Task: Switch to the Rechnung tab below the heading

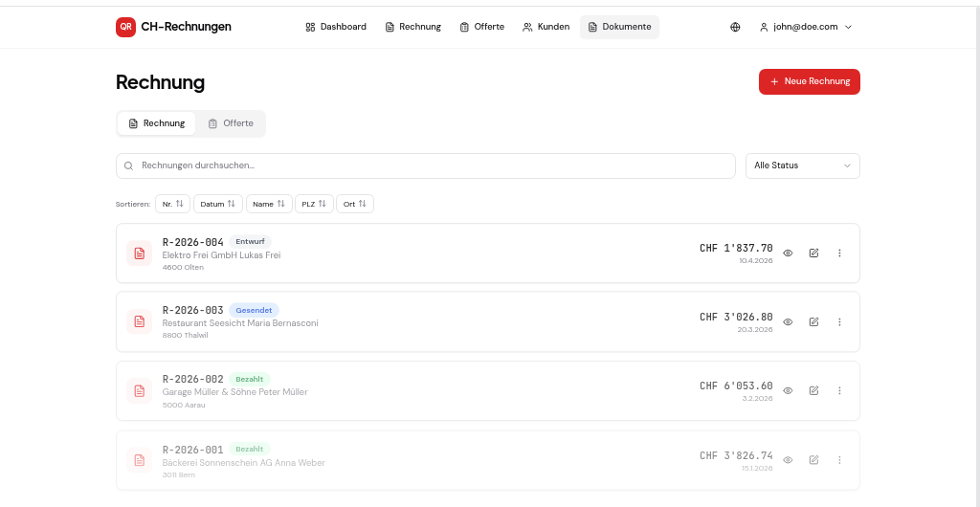Action: [157, 123]
